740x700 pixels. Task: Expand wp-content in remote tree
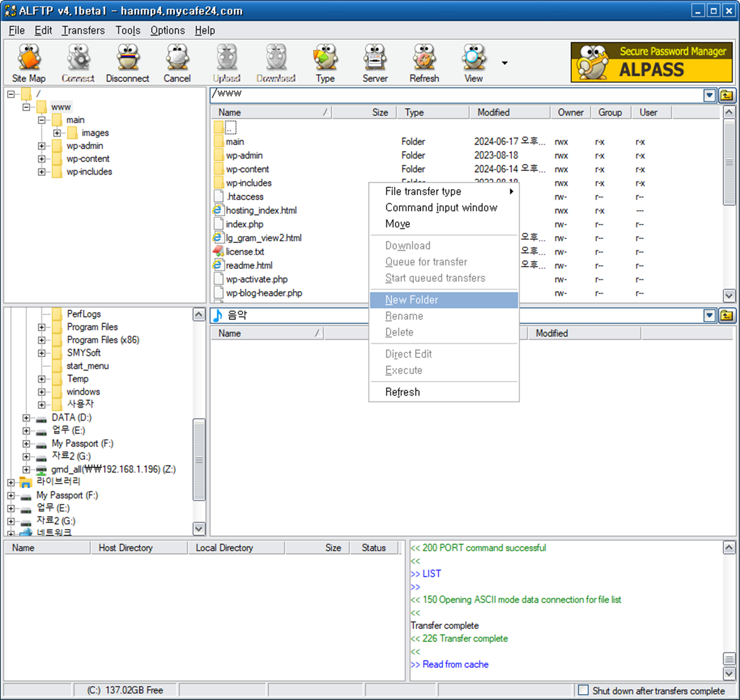point(41,159)
